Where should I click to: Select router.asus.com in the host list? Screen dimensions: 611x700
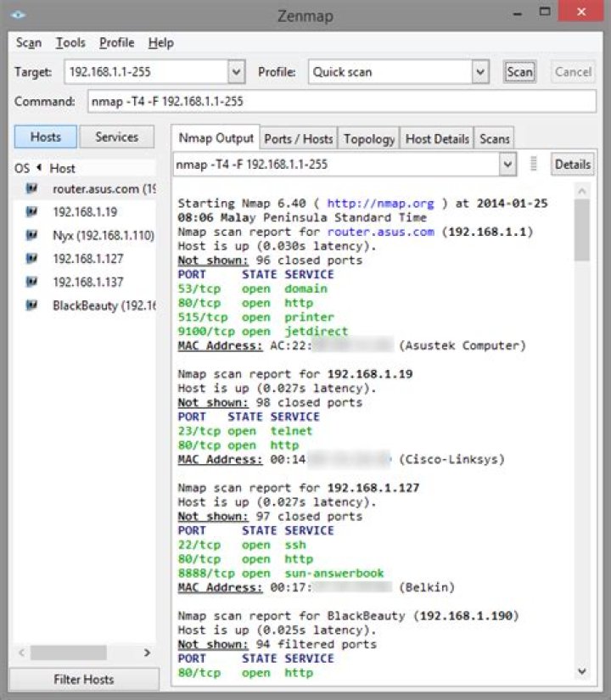(85, 189)
